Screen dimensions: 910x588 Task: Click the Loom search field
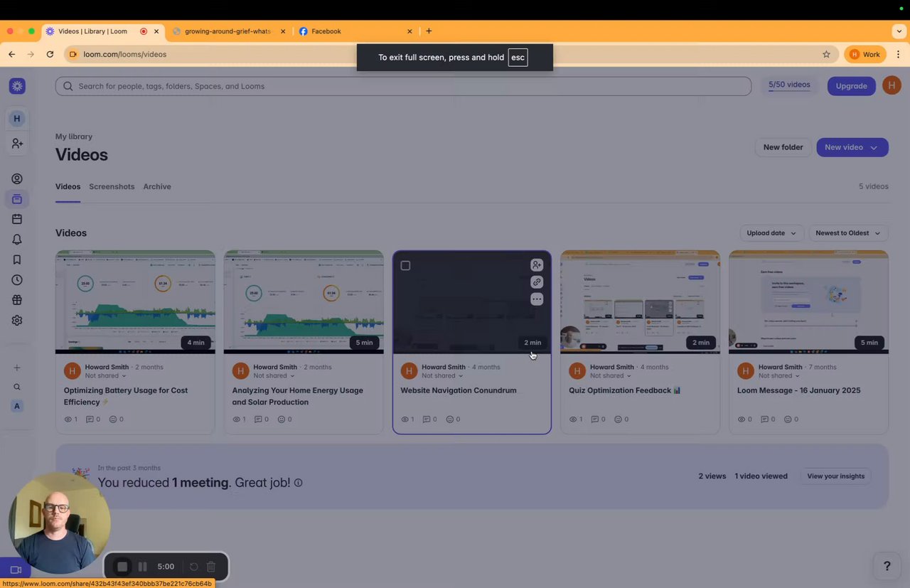tap(403, 86)
